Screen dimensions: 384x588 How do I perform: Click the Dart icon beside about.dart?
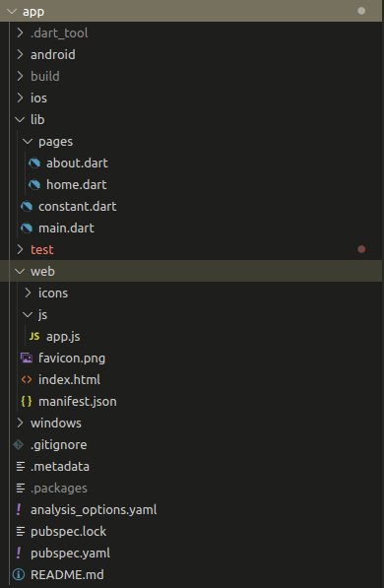pos(34,163)
